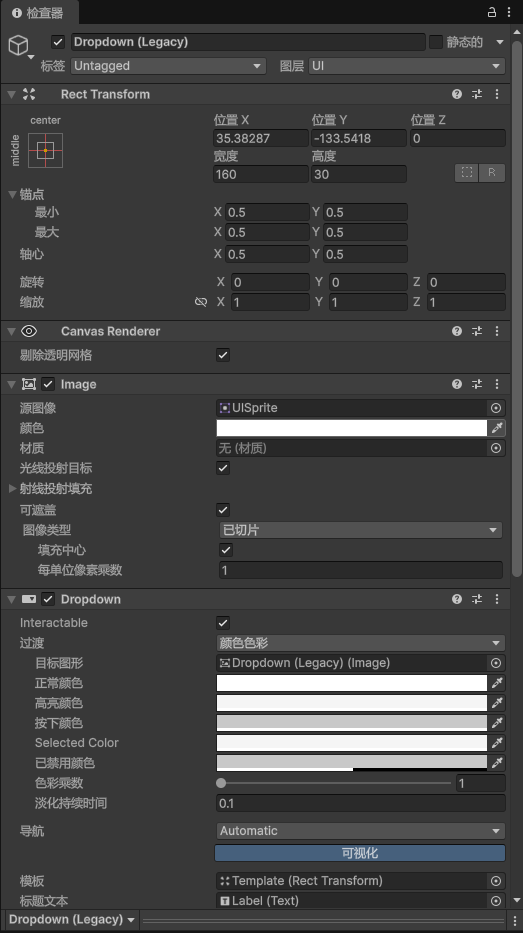Toggle the 静态的 checkbox
This screenshot has width=523, height=933.
point(436,42)
